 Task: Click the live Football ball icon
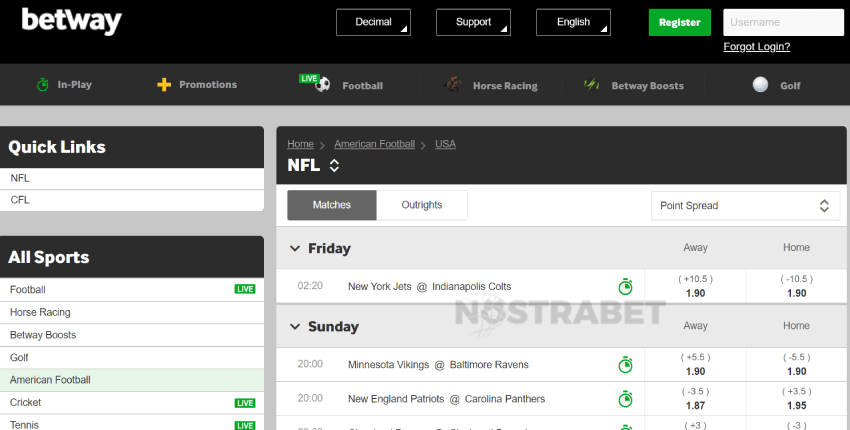pyautogui.click(x=323, y=85)
